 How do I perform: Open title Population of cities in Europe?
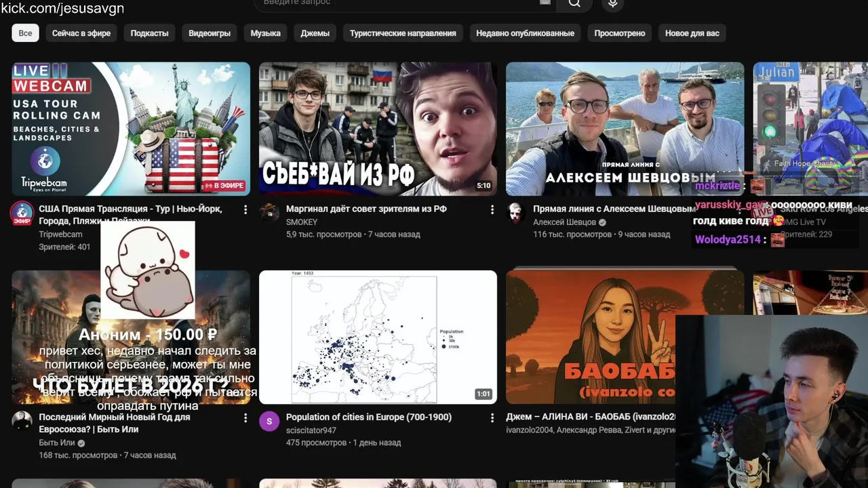[x=369, y=417]
